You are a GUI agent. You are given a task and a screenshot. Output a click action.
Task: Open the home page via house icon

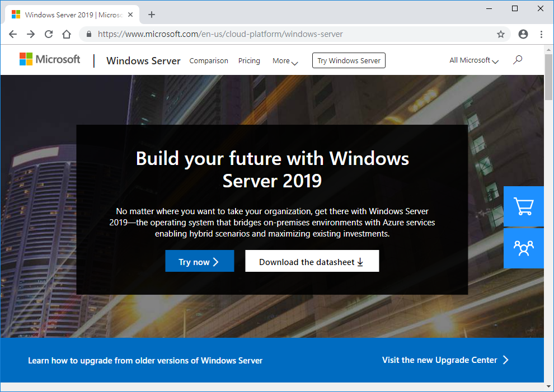(67, 34)
